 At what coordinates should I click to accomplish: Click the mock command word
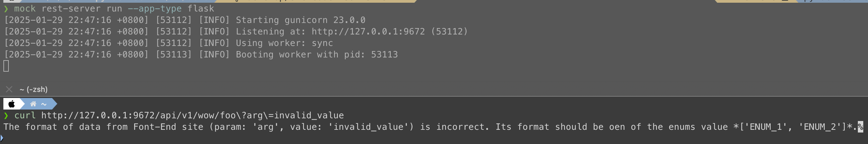coord(25,9)
